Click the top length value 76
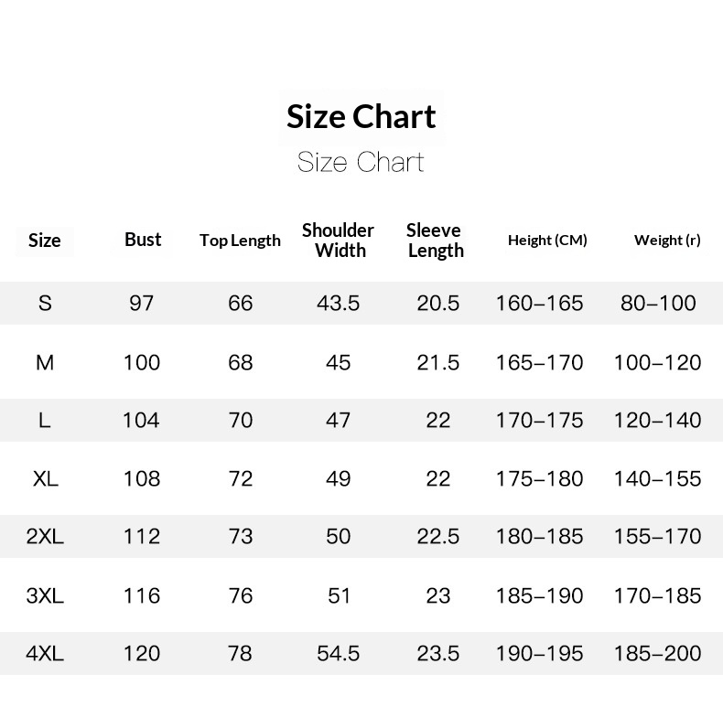The width and height of the screenshot is (723, 728). pyautogui.click(x=241, y=595)
